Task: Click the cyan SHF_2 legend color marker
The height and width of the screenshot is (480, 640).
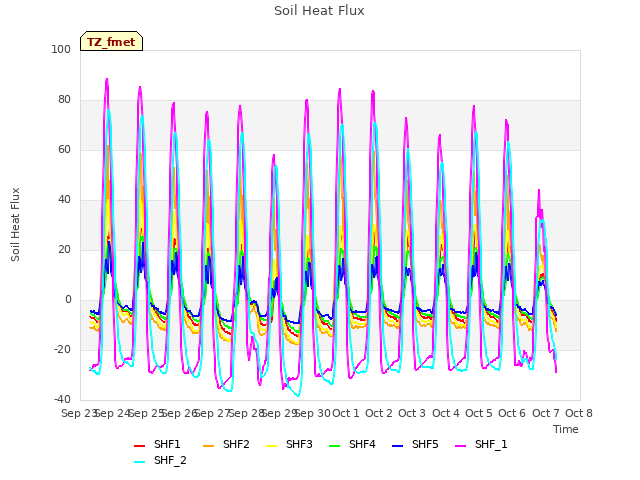Action: (x=140, y=462)
